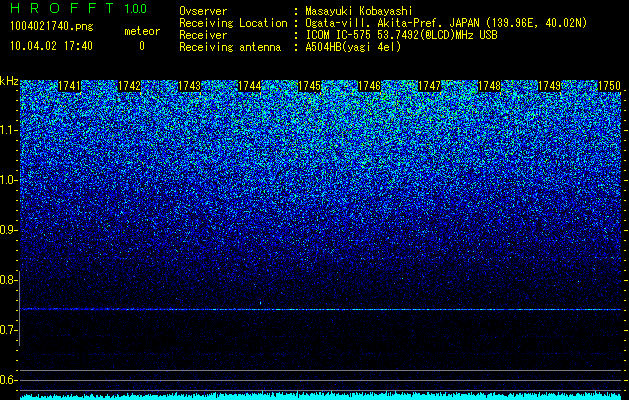
Task: Click the Receiver field label
Action: coord(203,35)
